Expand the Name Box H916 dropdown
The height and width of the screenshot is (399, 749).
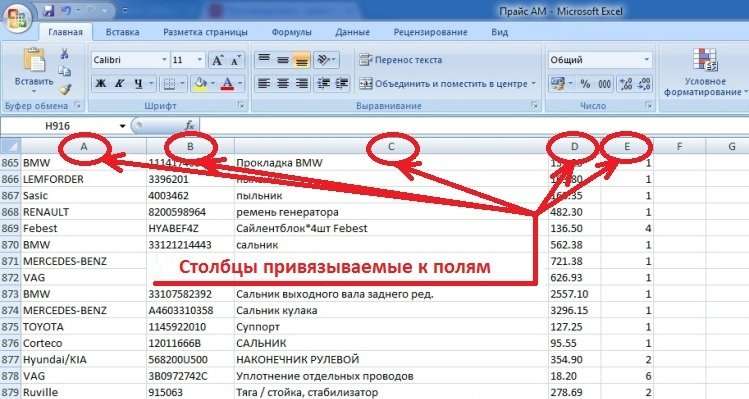122,126
